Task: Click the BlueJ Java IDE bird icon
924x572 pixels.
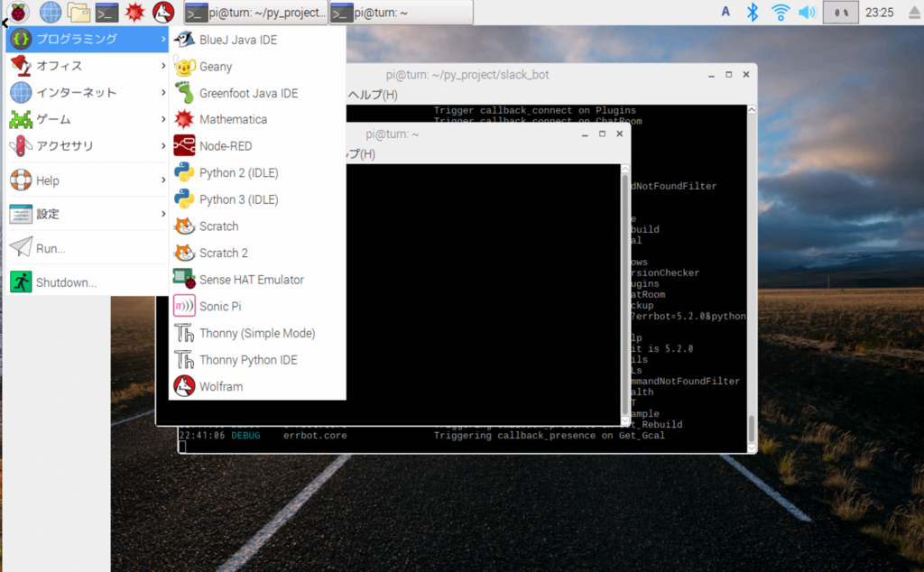Action: pyautogui.click(x=184, y=40)
